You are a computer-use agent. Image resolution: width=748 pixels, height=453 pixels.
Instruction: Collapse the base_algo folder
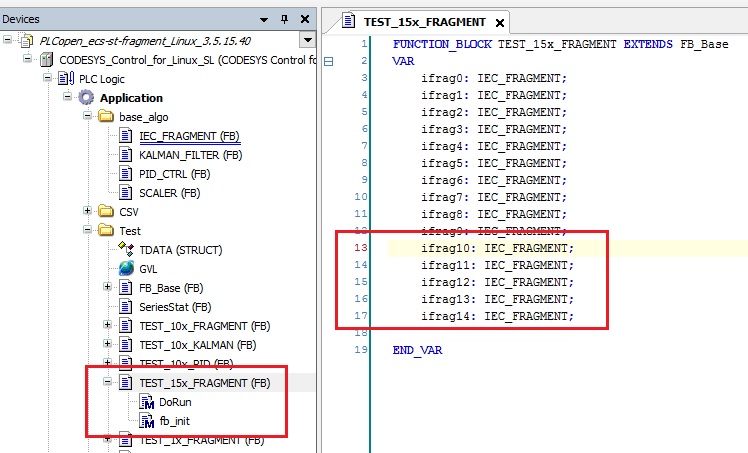(x=87, y=116)
